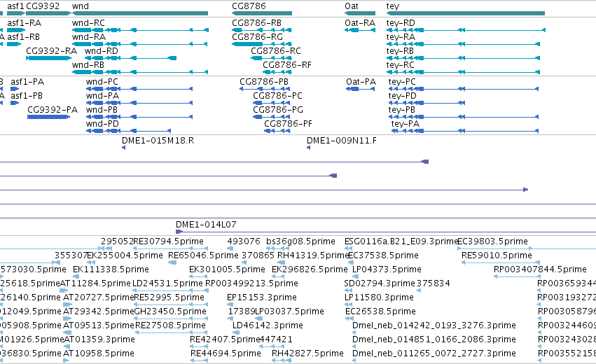The height and width of the screenshot is (364, 596).
Task: Click protein asf1-PA label
Action: [x=27, y=82]
